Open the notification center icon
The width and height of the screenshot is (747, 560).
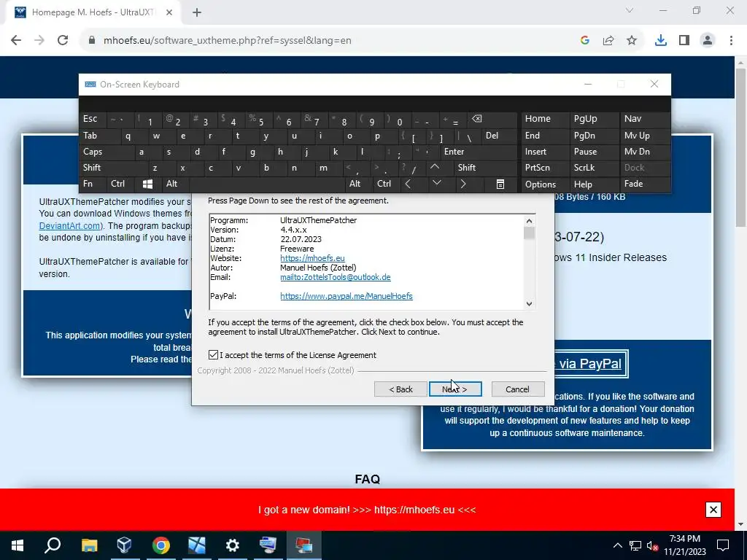(723, 545)
